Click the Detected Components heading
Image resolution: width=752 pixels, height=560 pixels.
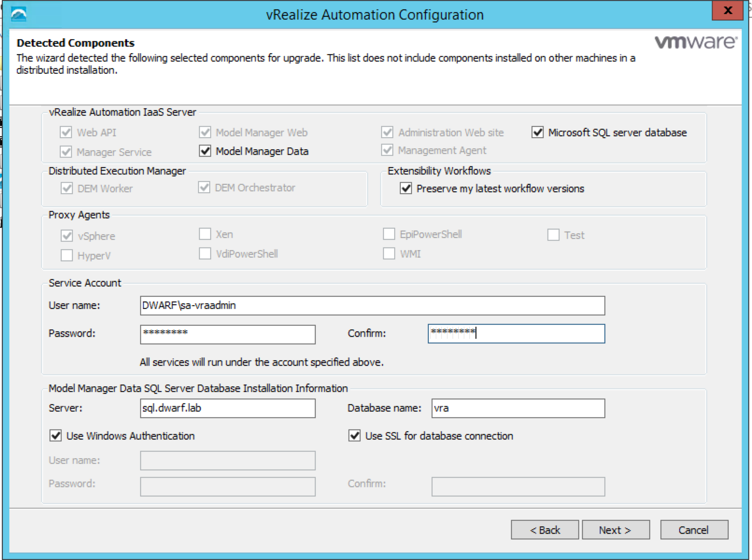pos(76,43)
